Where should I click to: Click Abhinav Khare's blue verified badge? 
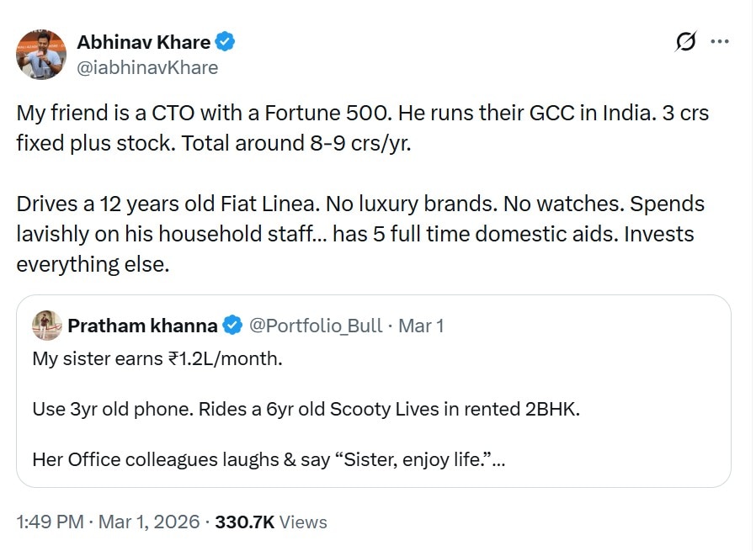226,41
